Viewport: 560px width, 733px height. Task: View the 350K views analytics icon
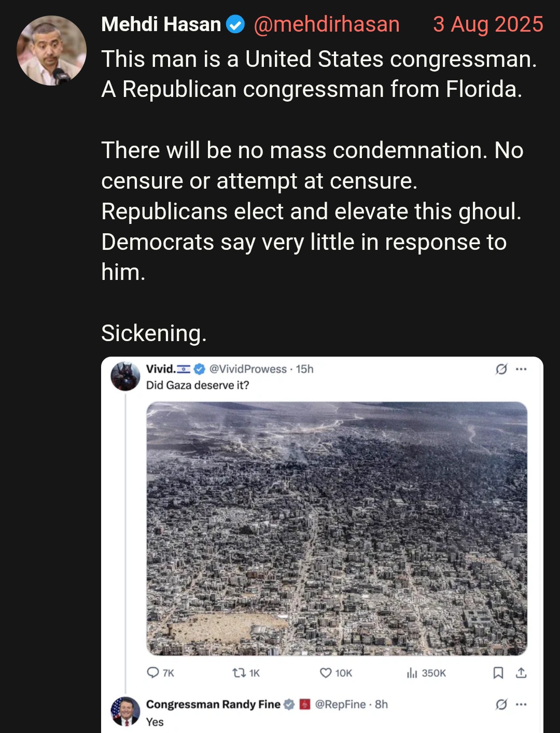click(412, 673)
